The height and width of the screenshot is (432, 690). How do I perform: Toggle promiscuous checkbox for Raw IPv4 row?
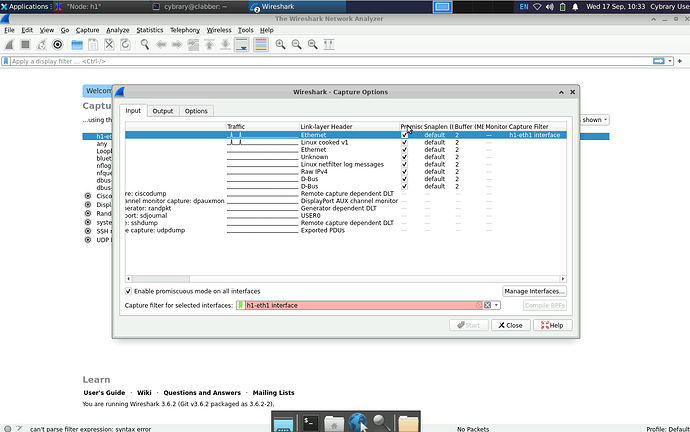click(404, 172)
